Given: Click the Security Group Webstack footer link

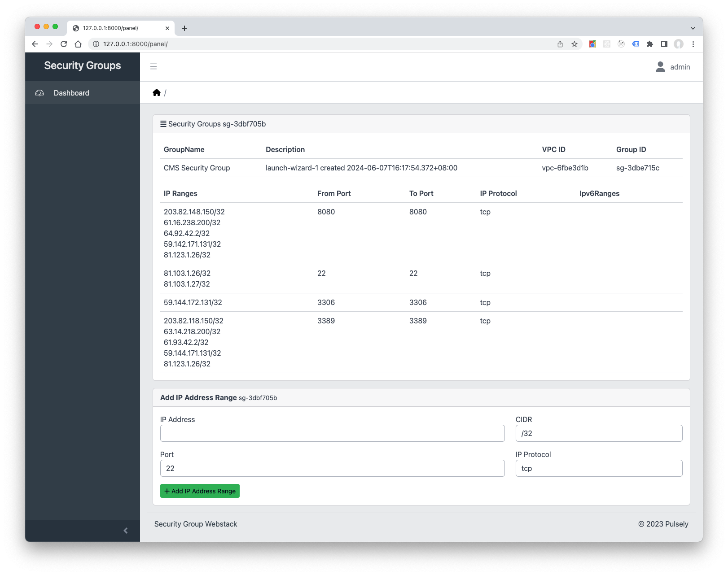Looking at the screenshot, I should click(196, 524).
